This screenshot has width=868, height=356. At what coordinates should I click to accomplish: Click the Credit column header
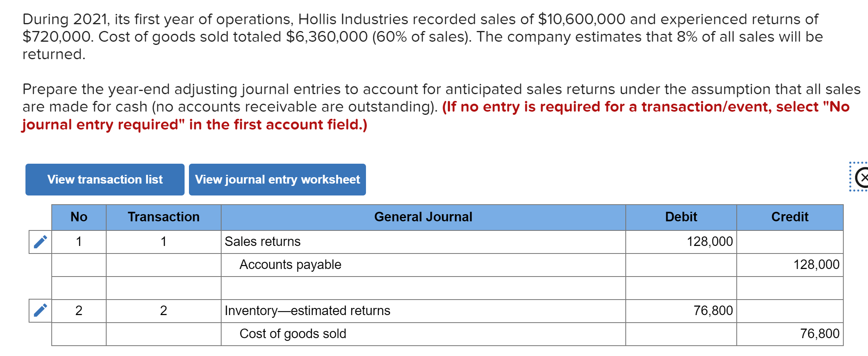790,217
